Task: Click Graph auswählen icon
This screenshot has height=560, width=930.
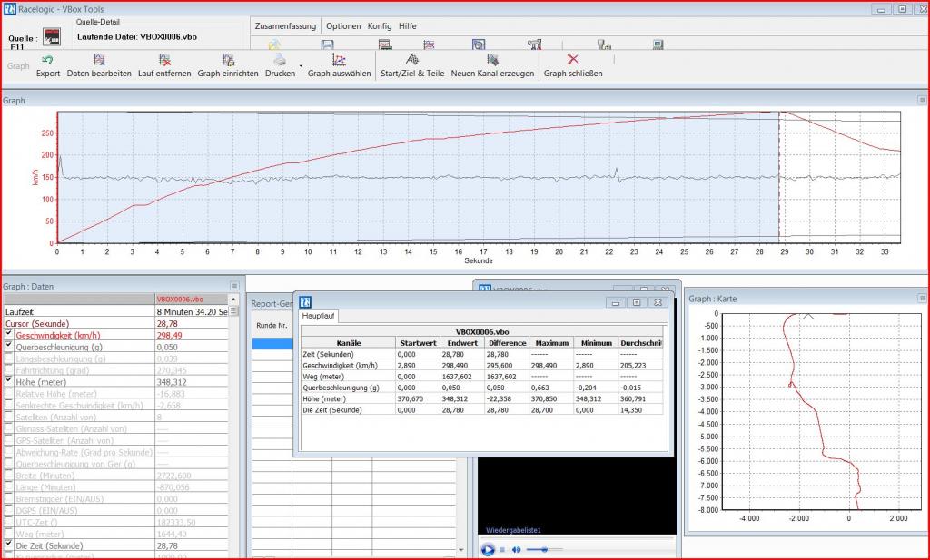Action: [x=339, y=60]
